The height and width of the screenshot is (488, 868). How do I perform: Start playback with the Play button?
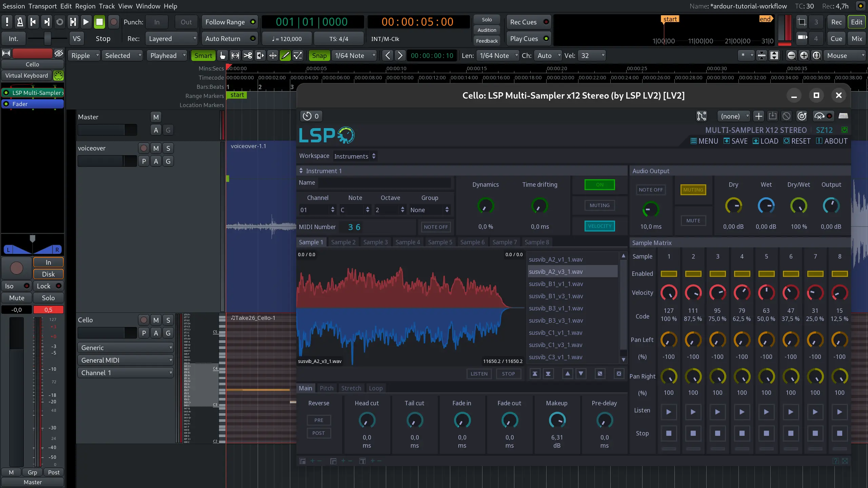[86, 22]
